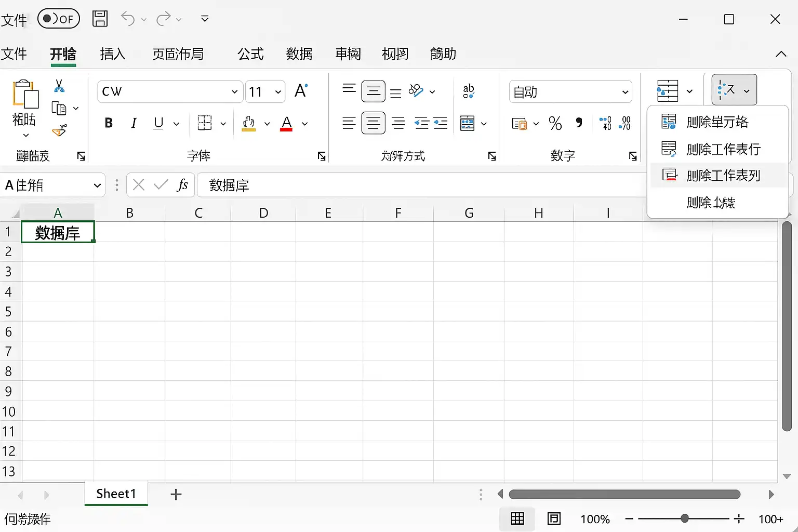The width and height of the screenshot is (798, 532).
Task: Click the Save icon in title bar
Action: coord(100,19)
